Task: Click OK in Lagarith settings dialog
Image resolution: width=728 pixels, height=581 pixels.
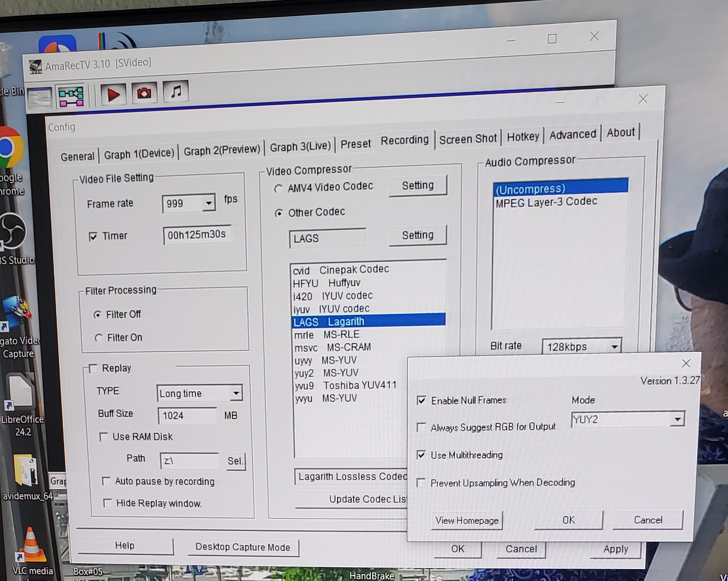Action: 569,520
